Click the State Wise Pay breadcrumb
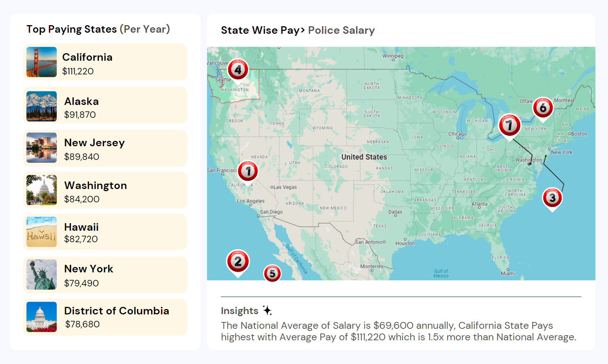 coord(260,30)
